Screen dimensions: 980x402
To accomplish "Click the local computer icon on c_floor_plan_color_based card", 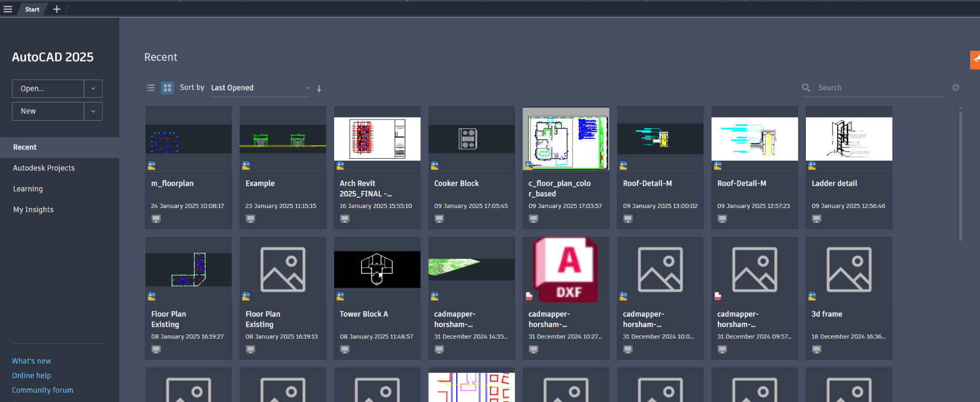I will pyautogui.click(x=534, y=219).
